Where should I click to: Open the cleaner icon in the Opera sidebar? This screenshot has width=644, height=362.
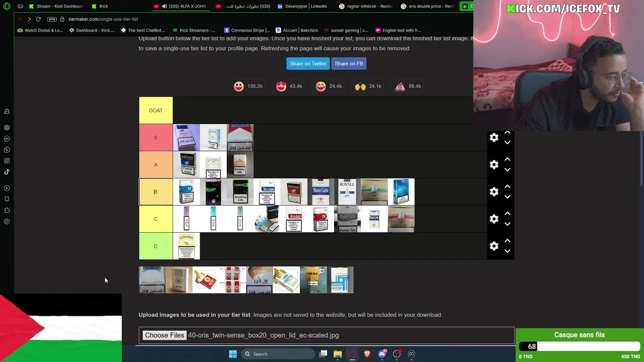click(7, 111)
